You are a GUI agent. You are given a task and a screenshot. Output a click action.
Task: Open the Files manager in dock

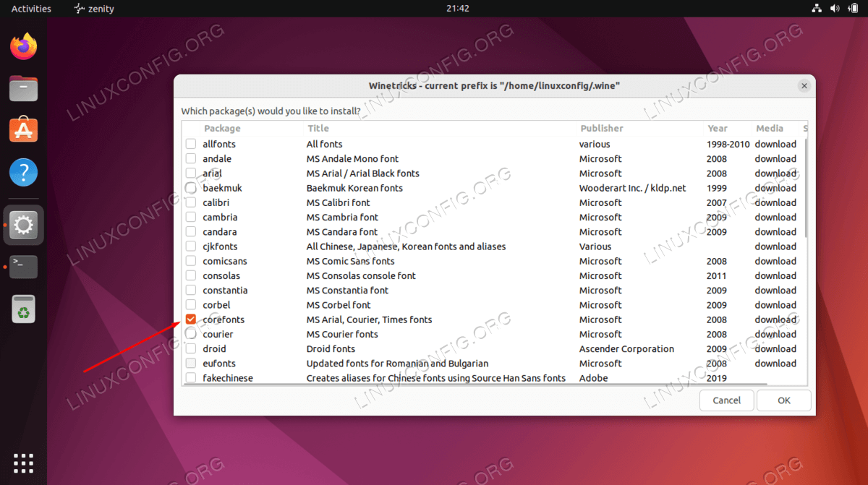click(x=24, y=89)
